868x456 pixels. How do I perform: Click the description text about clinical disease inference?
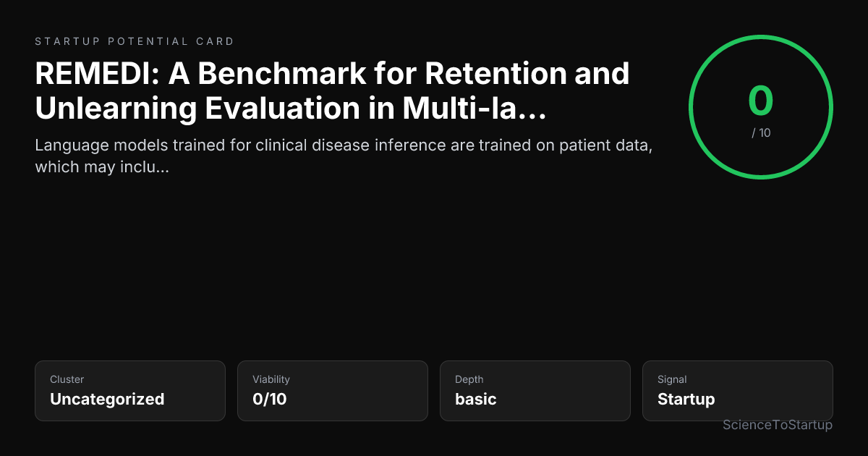point(344,156)
